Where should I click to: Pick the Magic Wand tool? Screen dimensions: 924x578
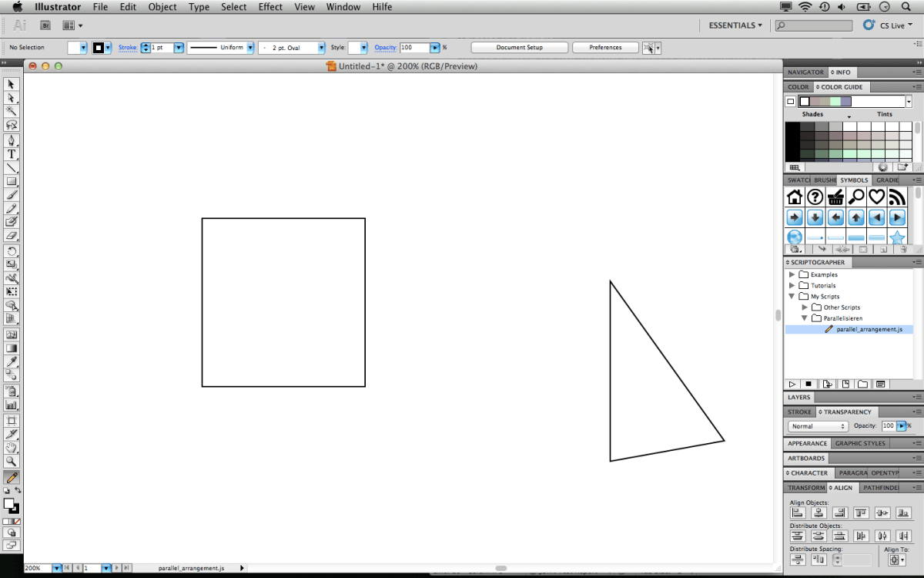(x=12, y=112)
